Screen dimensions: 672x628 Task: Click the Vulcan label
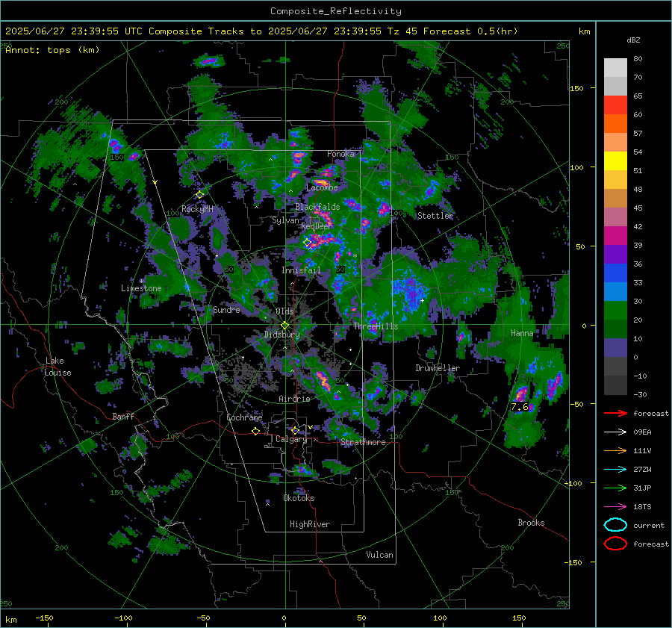(379, 555)
